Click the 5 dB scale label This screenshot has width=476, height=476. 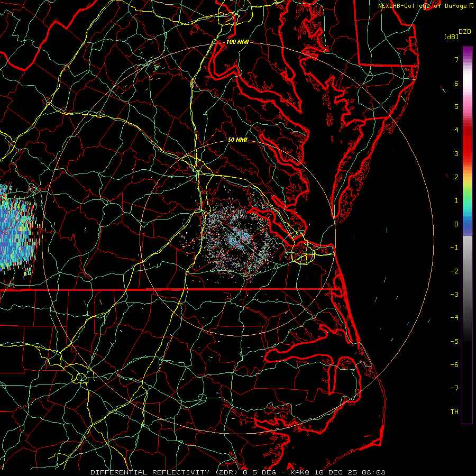point(456,106)
